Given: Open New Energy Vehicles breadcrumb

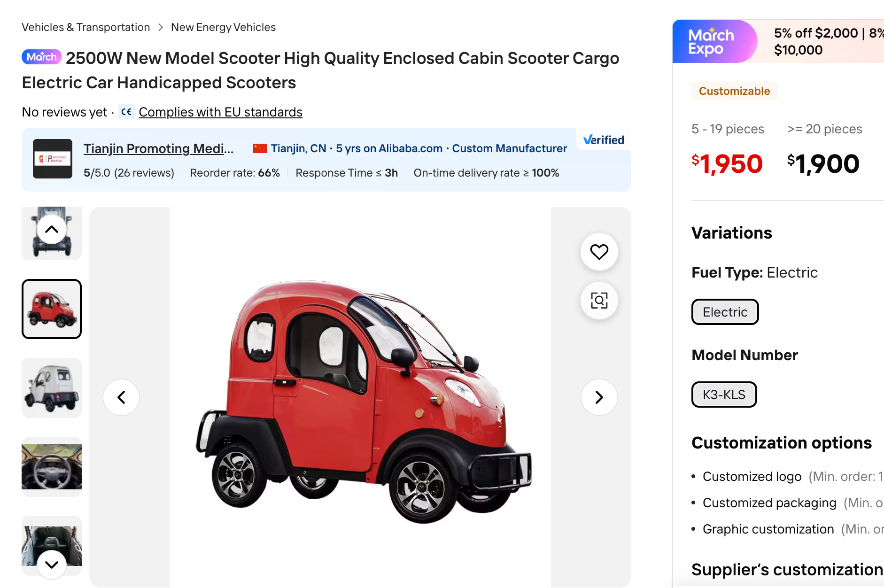Looking at the screenshot, I should (x=223, y=27).
